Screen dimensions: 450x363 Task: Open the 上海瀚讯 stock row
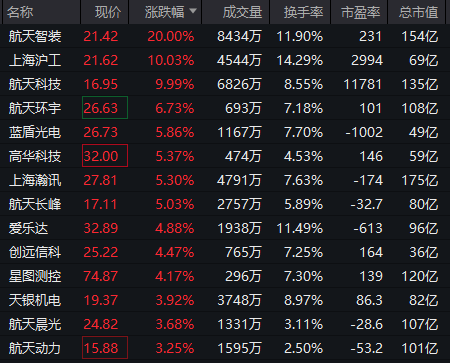[x=225, y=180]
